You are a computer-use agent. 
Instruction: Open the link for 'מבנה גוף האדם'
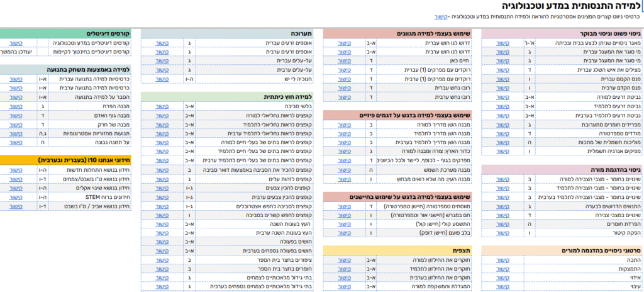(16, 115)
